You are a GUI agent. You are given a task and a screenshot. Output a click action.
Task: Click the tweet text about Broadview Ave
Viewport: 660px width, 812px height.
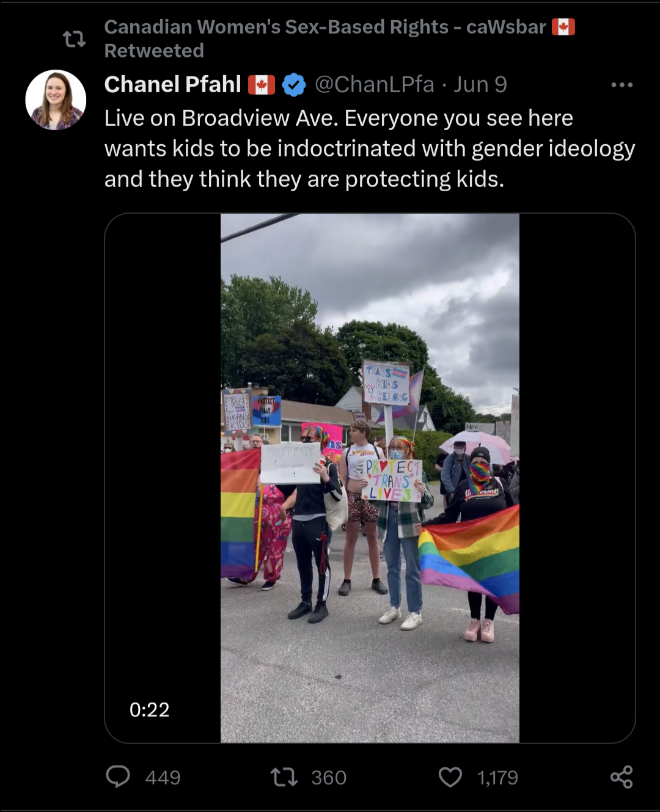369,148
